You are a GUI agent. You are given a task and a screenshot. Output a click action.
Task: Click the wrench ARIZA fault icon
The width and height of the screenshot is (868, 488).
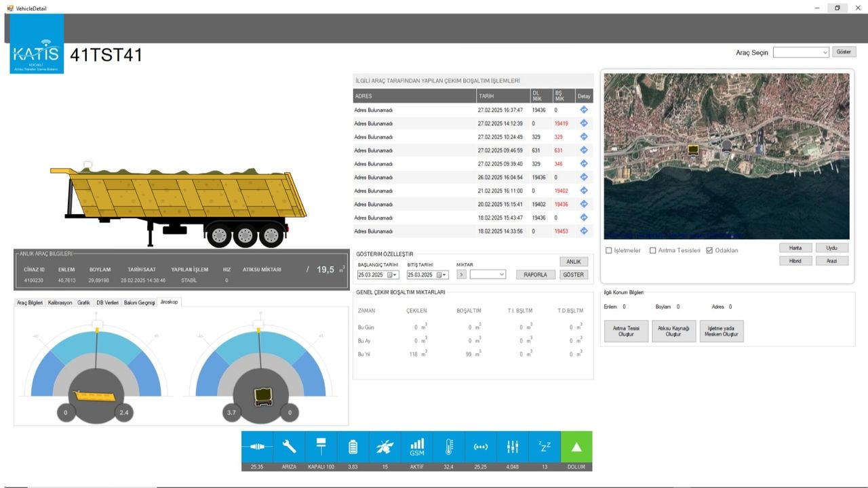tap(289, 447)
